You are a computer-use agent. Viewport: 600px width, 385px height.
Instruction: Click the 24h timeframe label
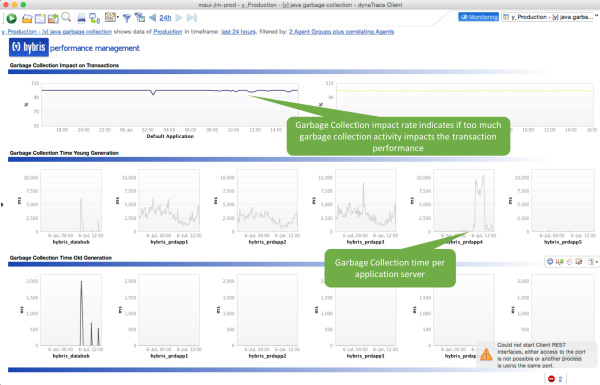tap(165, 18)
